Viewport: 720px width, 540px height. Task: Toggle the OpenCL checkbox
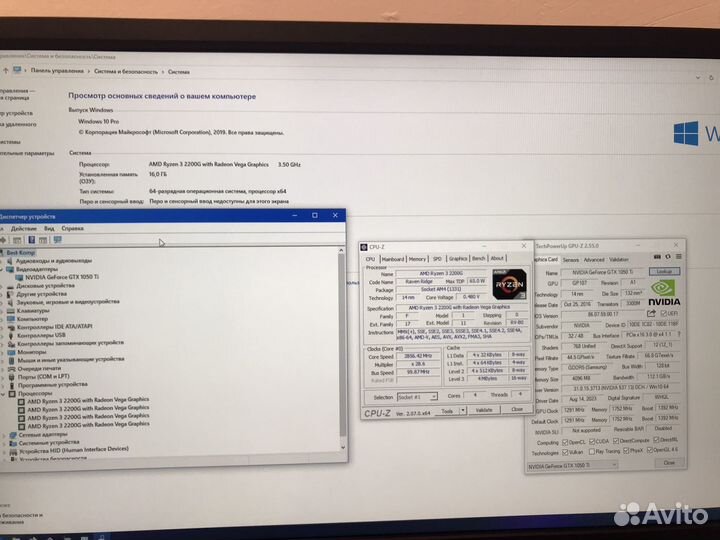coord(565,442)
